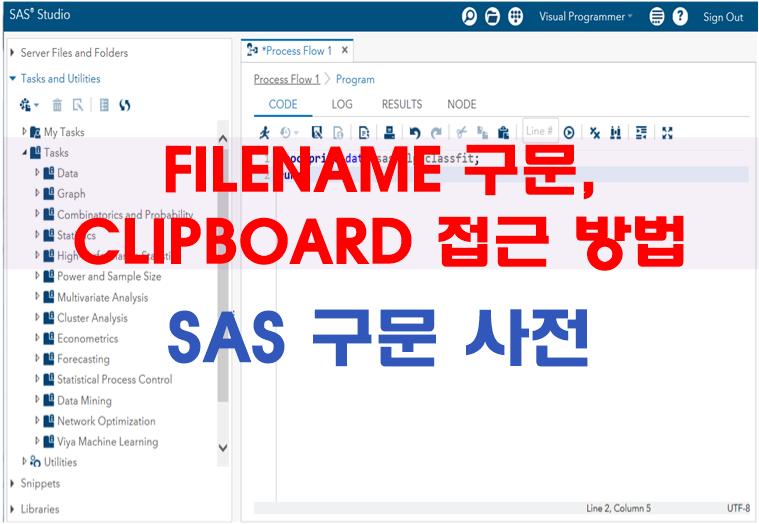Screen dimensions: 759x524
Task: Click the Program breadcrumb link
Action: point(355,79)
